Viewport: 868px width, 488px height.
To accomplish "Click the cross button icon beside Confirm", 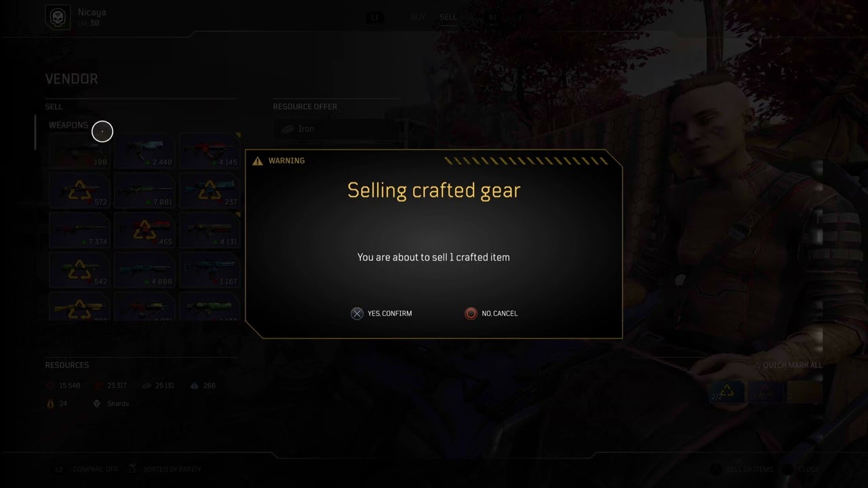I will pos(357,313).
